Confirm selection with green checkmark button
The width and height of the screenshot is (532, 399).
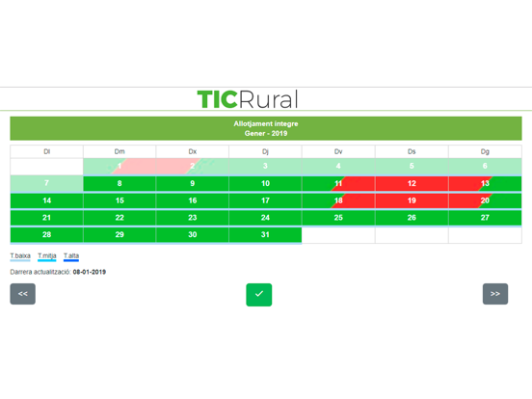pyautogui.click(x=259, y=295)
